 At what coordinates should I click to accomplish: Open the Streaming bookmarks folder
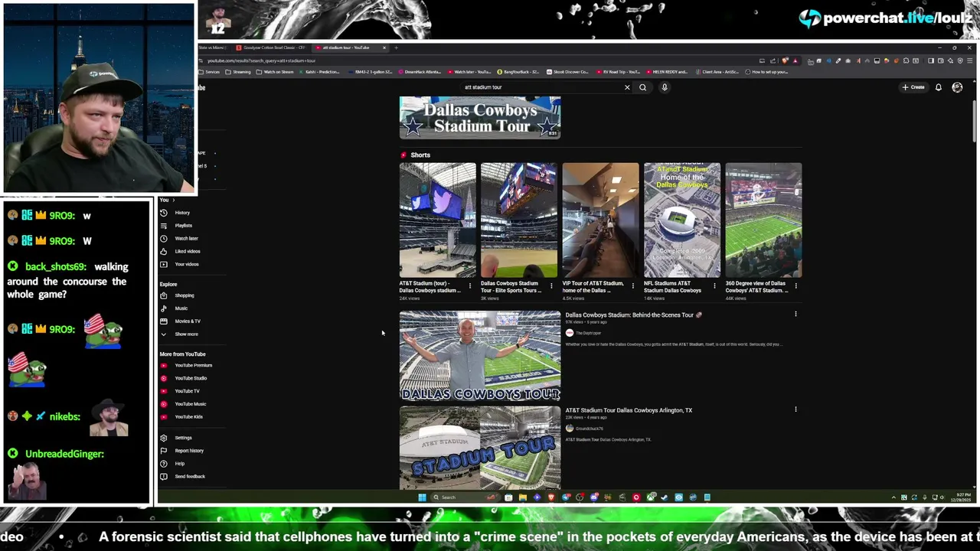point(238,72)
